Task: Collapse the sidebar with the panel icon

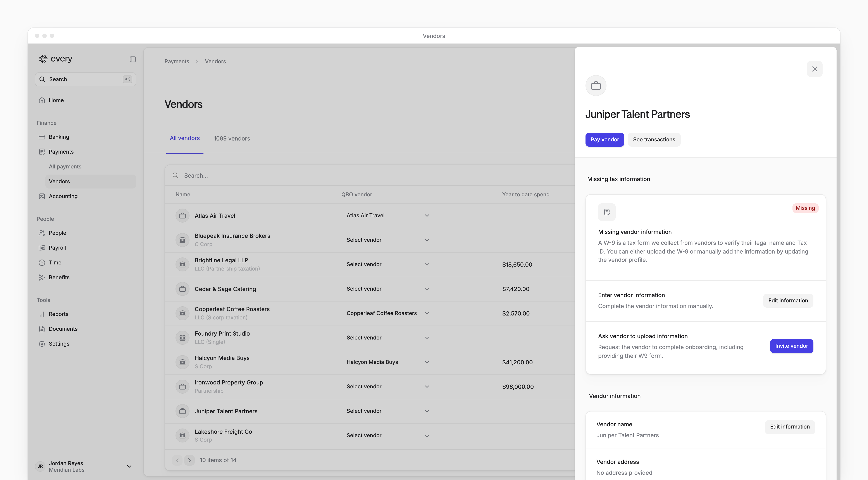Action: point(133,59)
